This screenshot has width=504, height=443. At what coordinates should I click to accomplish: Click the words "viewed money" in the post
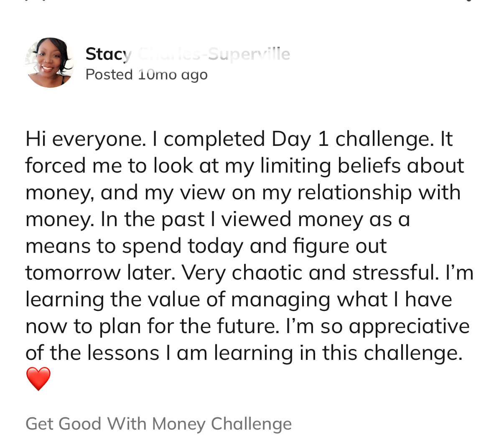pyautogui.click(x=292, y=219)
